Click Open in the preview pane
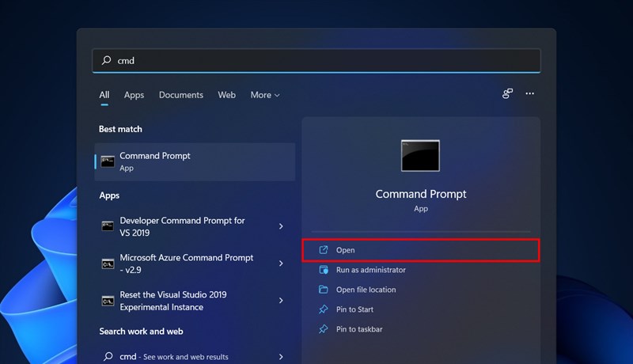Image resolution: width=633 pixels, height=364 pixels. tap(421, 250)
